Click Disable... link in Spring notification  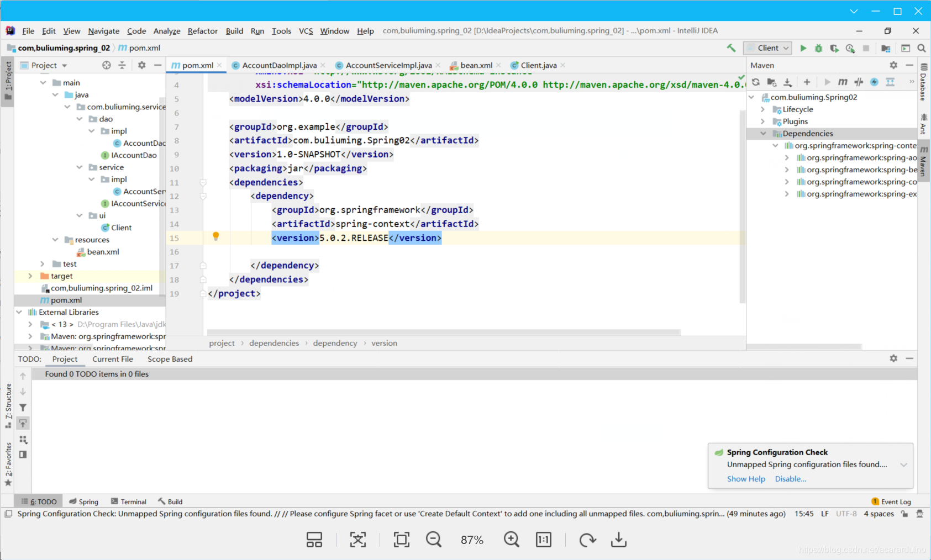(791, 479)
